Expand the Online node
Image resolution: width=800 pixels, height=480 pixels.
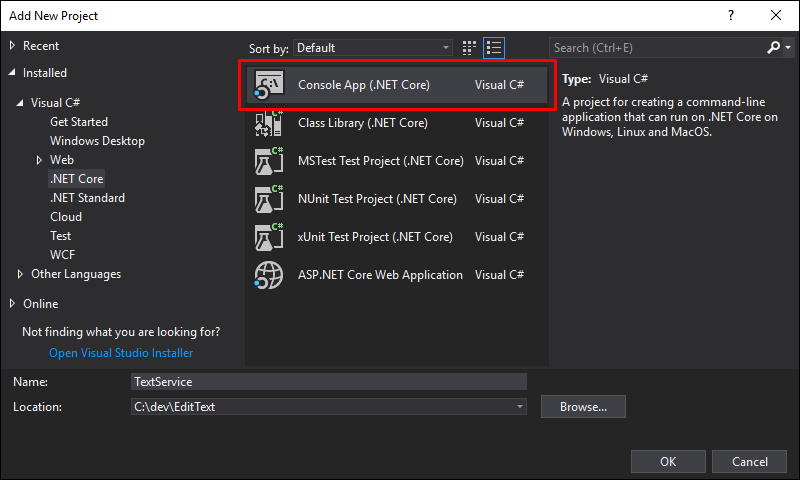tap(12, 304)
